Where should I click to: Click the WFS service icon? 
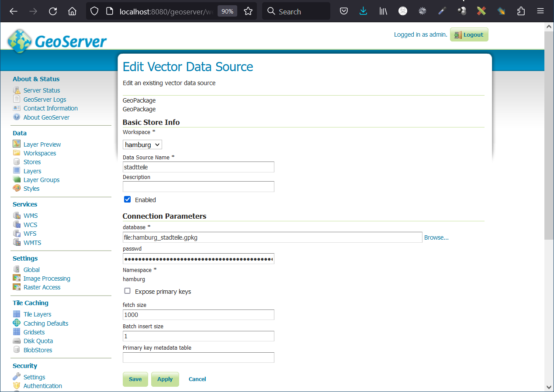tap(17, 234)
